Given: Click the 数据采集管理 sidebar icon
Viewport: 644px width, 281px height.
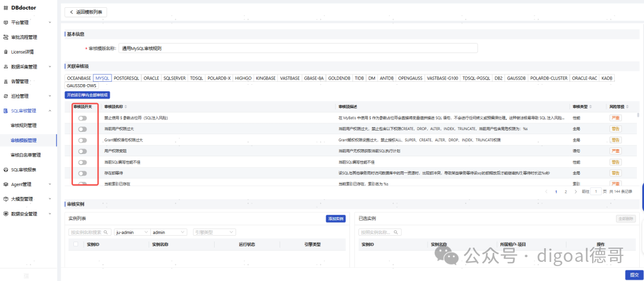Looking at the screenshot, I should [6, 67].
